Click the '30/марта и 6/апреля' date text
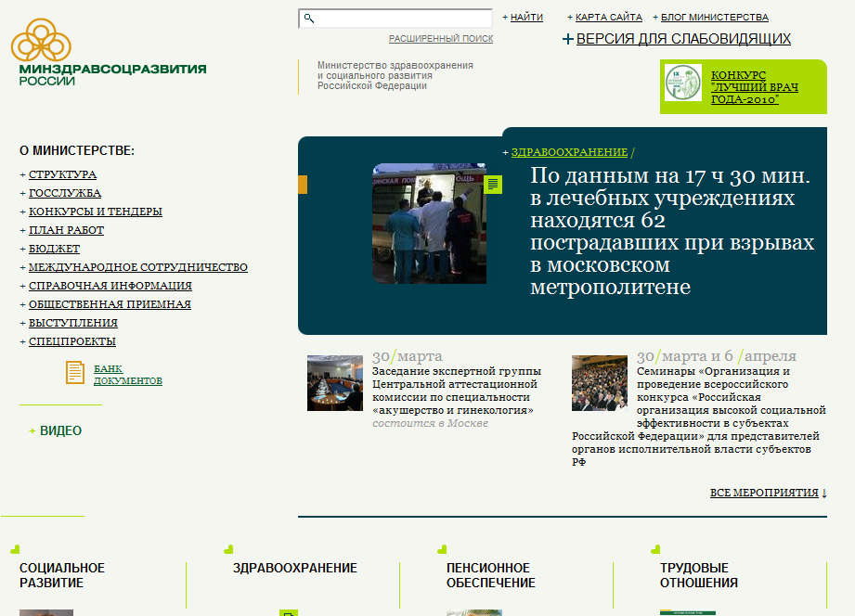Screen dimensions: 855x616 pyautogui.click(x=717, y=356)
